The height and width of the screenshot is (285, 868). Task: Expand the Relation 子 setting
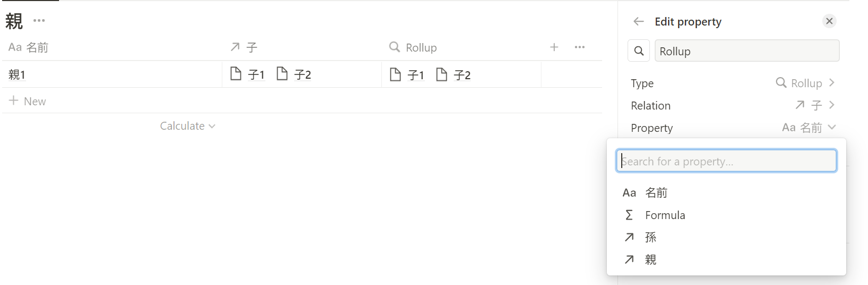point(815,105)
